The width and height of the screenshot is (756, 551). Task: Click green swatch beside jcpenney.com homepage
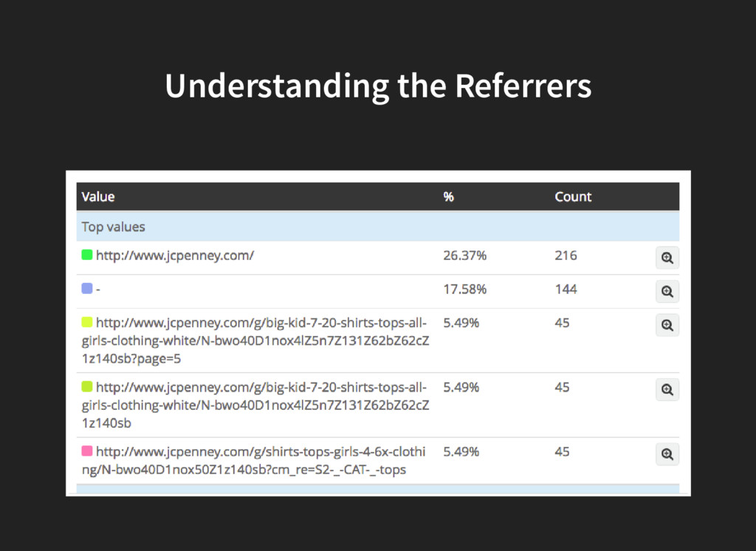tap(87, 255)
